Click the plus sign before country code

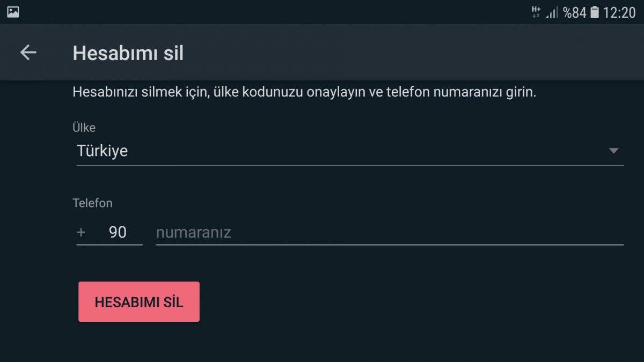pos(80,232)
